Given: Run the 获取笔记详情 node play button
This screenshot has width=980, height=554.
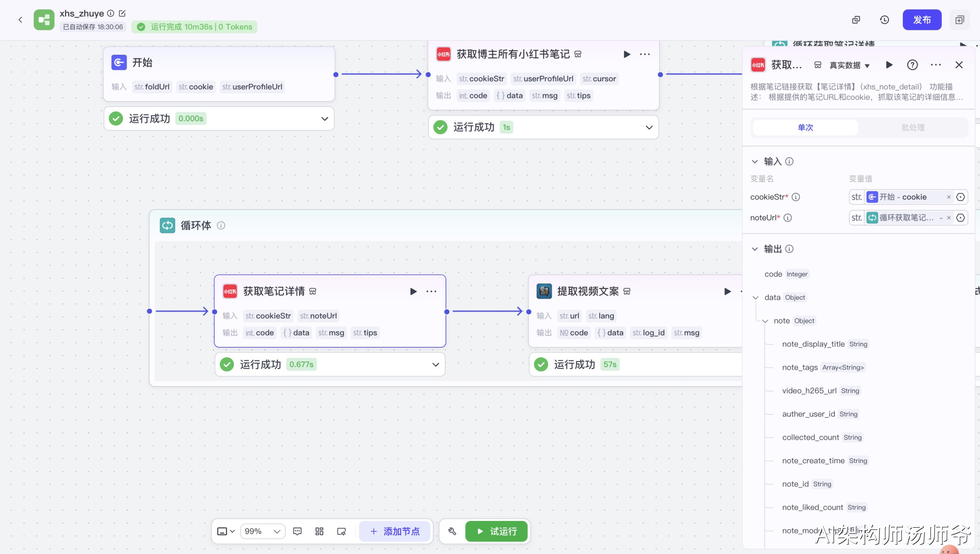Looking at the screenshot, I should [x=413, y=291].
